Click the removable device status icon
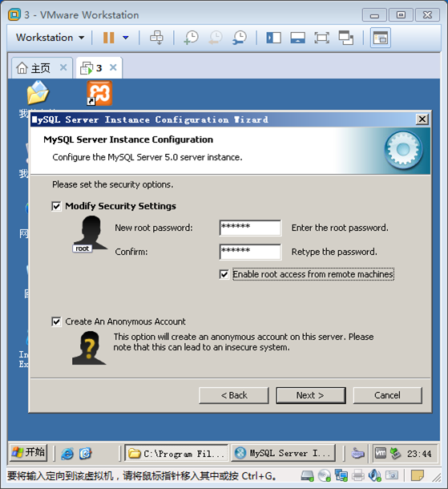448x489 pixels. tap(392, 475)
